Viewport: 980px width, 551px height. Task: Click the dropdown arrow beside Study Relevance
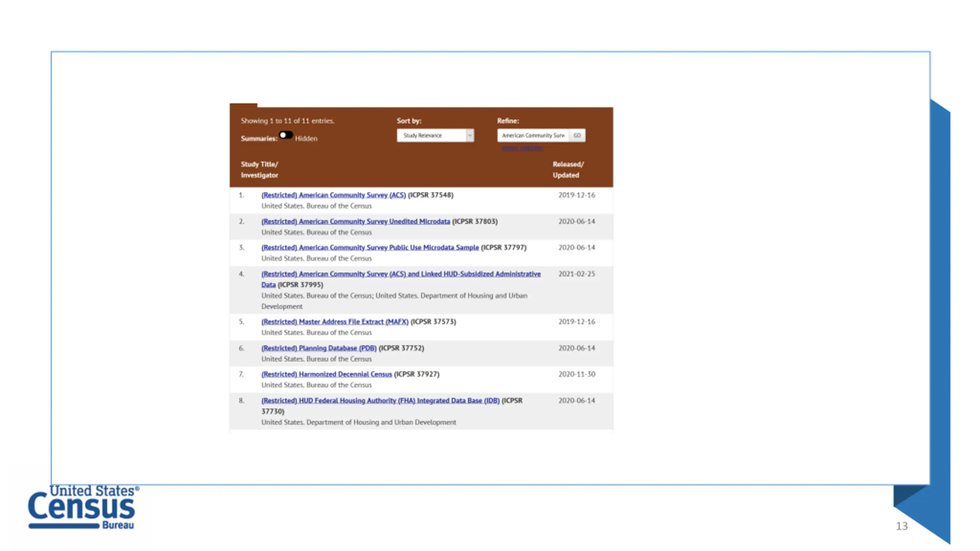click(x=470, y=135)
